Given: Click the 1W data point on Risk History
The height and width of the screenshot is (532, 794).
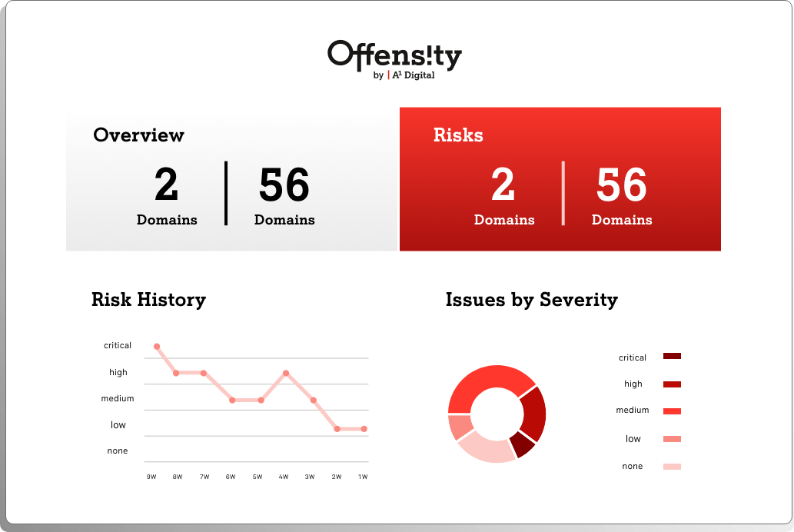Looking at the screenshot, I should pos(364,429).
